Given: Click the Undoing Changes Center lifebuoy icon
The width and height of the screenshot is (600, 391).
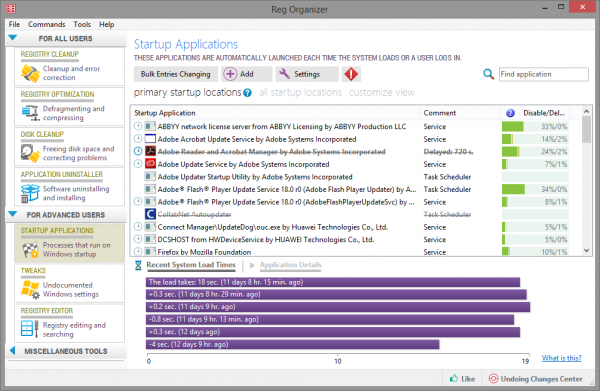Looking at the screenshot, I should [x=494, y=378].
